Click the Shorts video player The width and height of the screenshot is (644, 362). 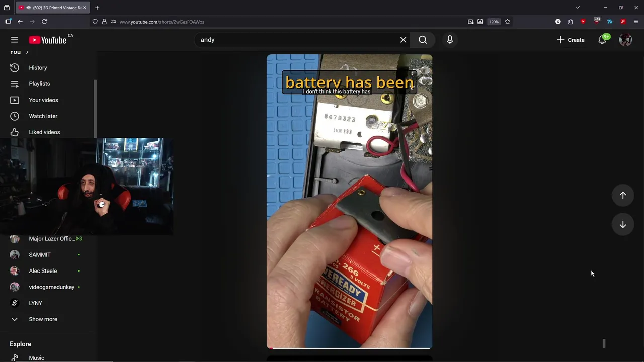(x=349, y=201)
